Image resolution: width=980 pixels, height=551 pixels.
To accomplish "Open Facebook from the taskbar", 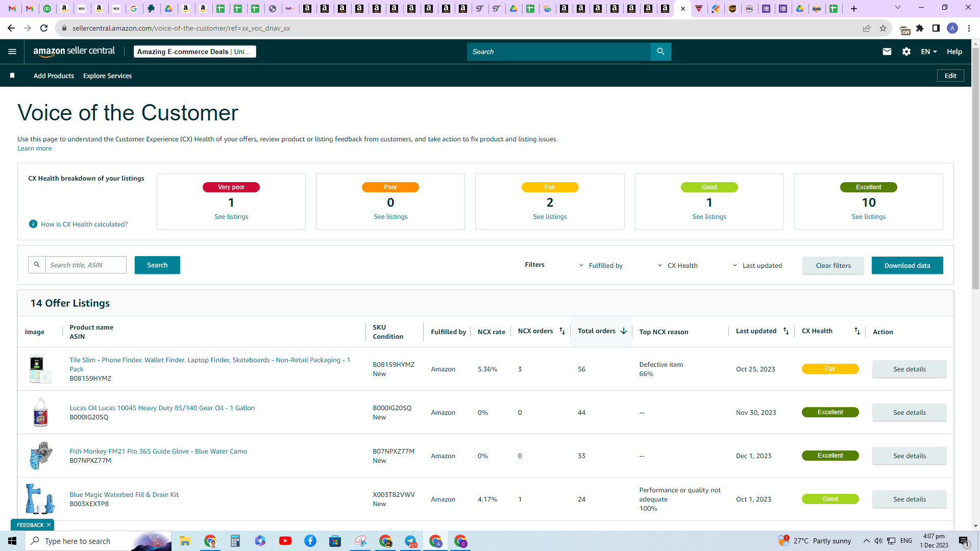I will pos(310,541).
